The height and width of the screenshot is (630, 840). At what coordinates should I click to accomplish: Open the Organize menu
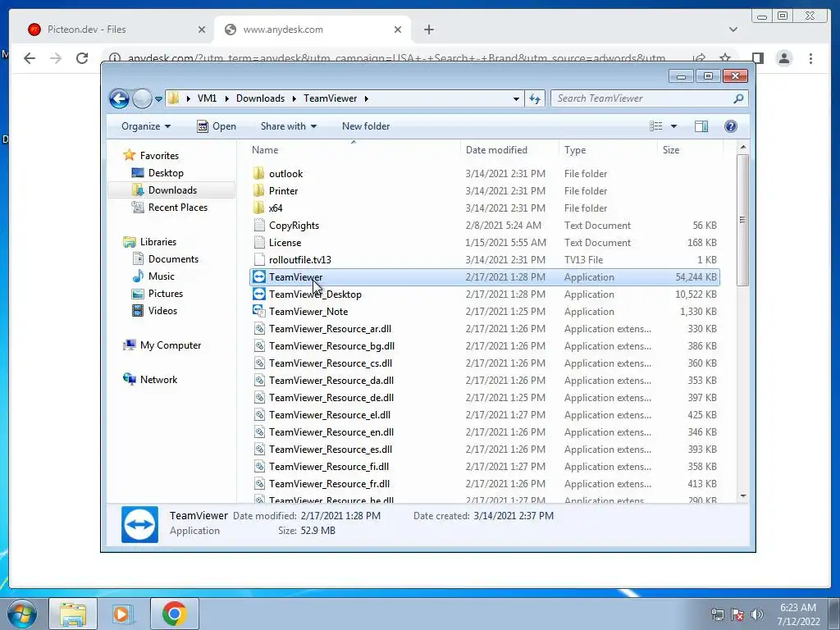point(146,126)
